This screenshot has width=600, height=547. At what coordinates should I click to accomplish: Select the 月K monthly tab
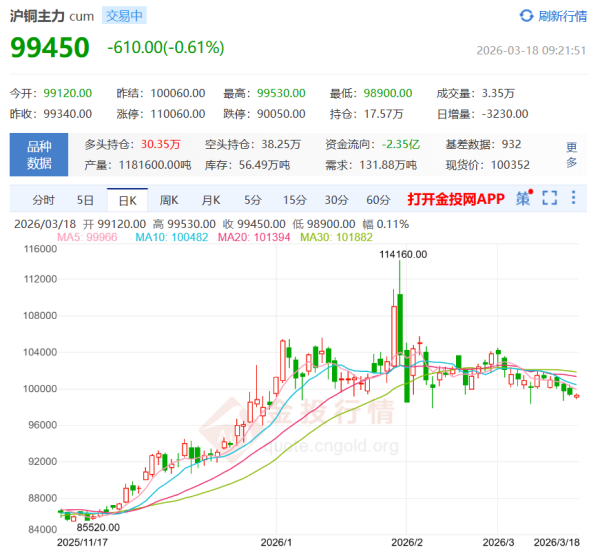211,200
